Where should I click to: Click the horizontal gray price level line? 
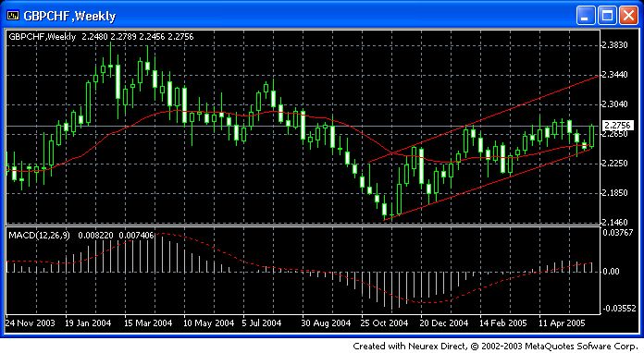(303, 126)
